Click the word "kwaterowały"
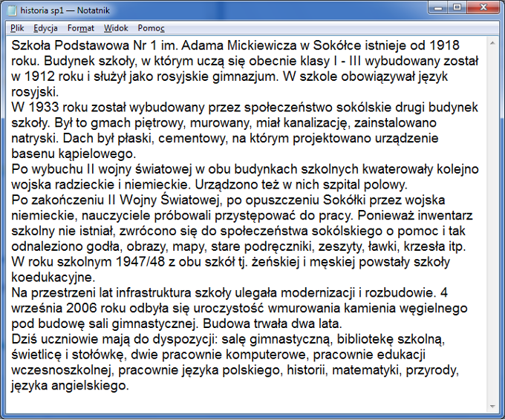 398,169
